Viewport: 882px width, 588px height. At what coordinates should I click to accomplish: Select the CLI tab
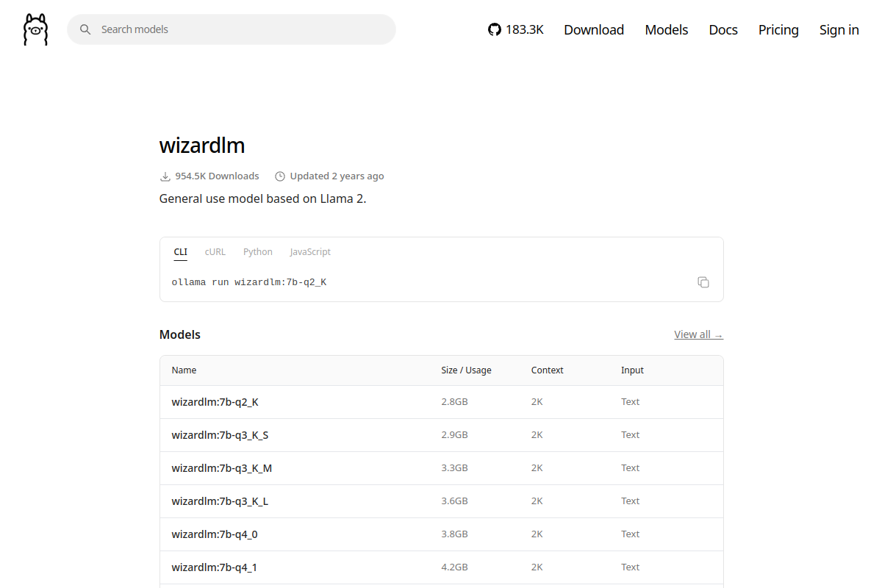pos(181,252)
